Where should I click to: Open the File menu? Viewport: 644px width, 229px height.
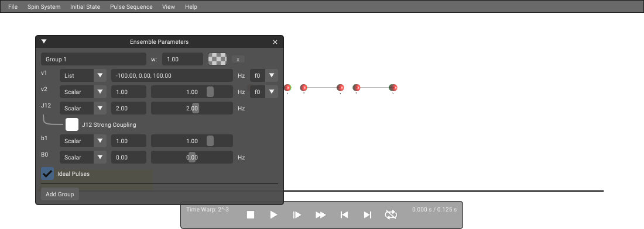[x=13, y=6]
